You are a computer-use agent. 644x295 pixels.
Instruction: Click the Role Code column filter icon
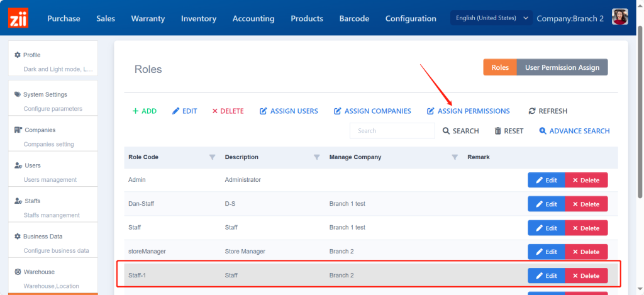coord(212,157)
